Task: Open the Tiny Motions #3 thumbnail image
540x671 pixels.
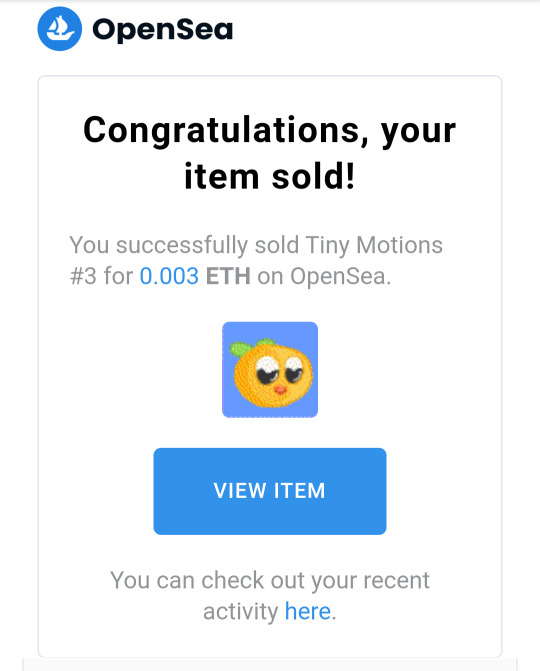Action: [270, 370]
